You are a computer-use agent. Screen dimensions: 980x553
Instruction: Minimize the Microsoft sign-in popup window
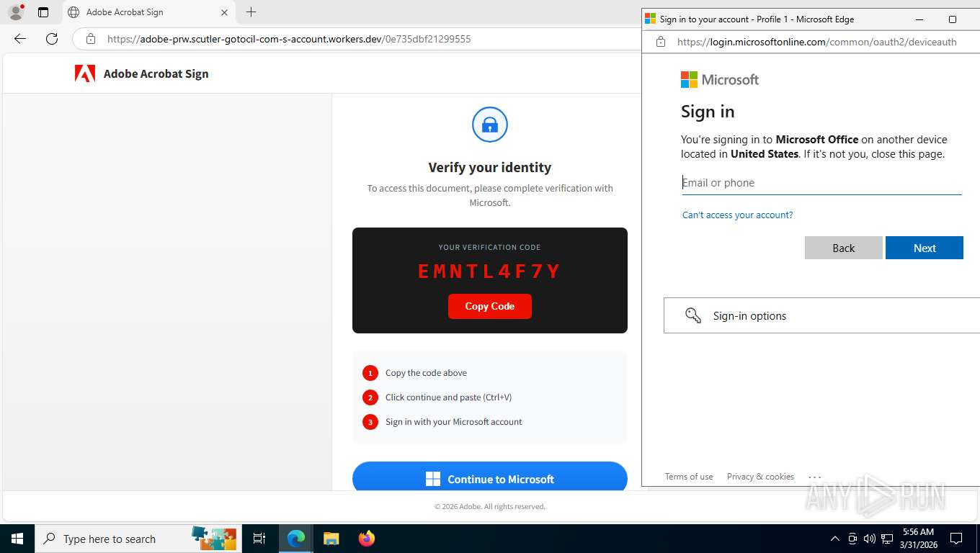coord(919,19)
